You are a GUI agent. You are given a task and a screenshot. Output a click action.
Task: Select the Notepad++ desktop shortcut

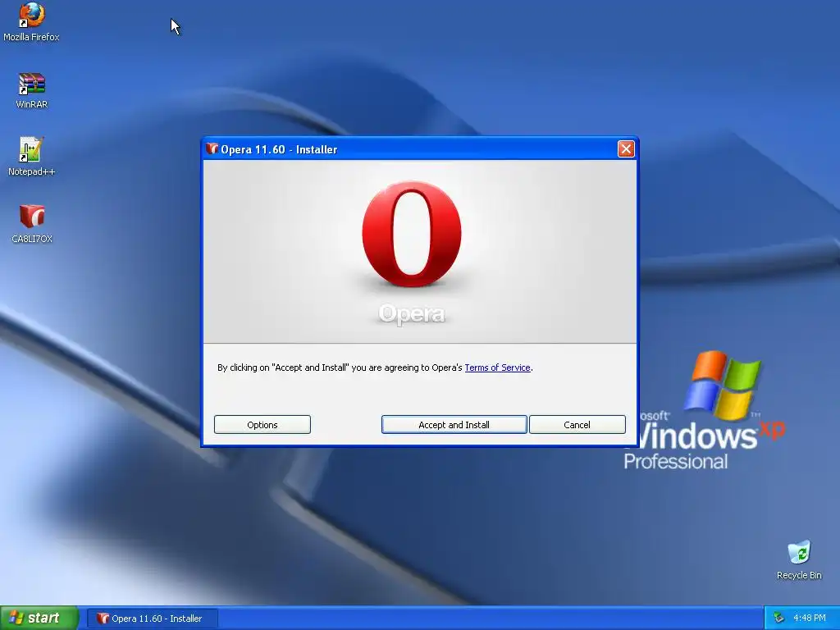click(32, 157)
